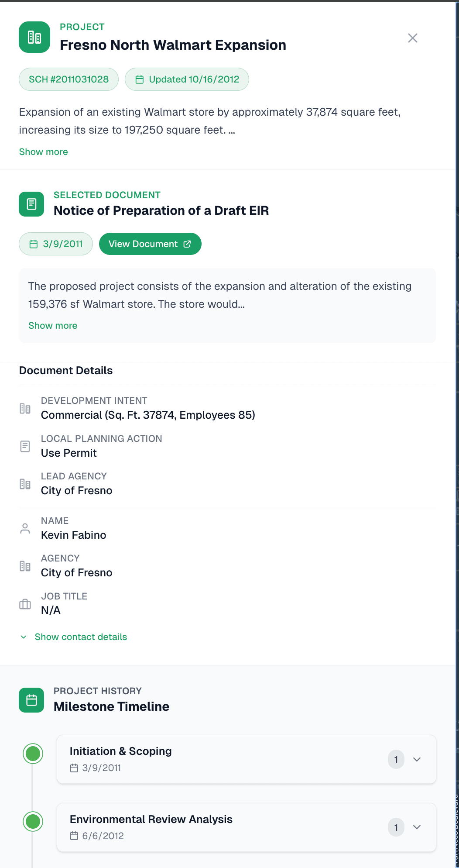Screen dimensions: 459x868
Task: Open the View Document button
Action: click(150, 244)
